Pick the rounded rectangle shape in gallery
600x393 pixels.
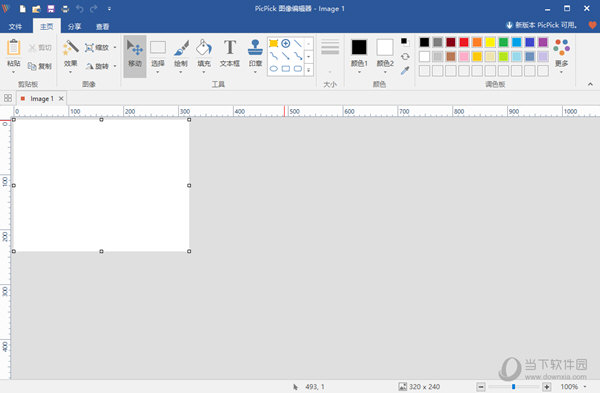coord(298,69)
